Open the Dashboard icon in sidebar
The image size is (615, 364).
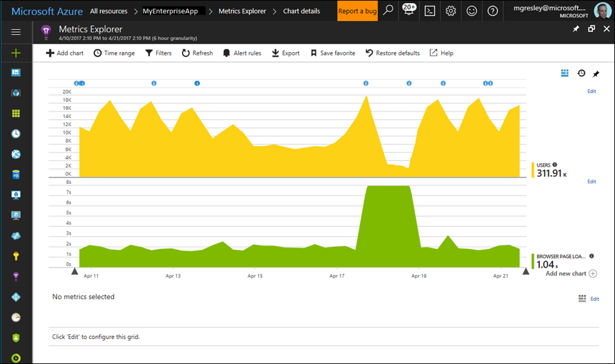point(16,72)
